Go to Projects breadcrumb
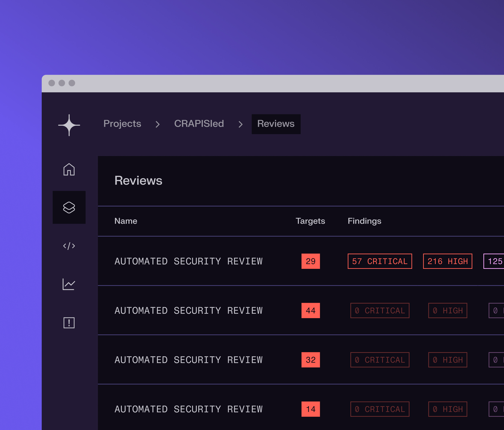The width and height of the screenshot is (504, 430). pyautogui.click(x=122, y=124)
